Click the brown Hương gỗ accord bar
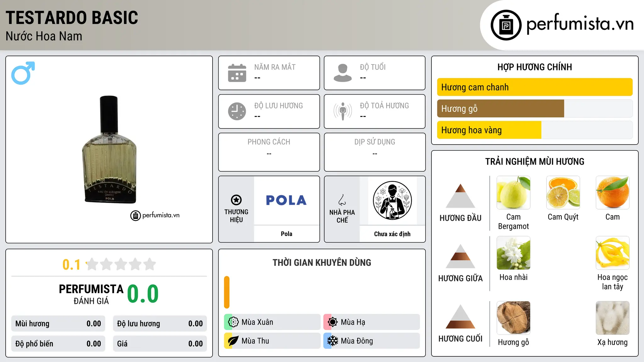 point(501,108)
